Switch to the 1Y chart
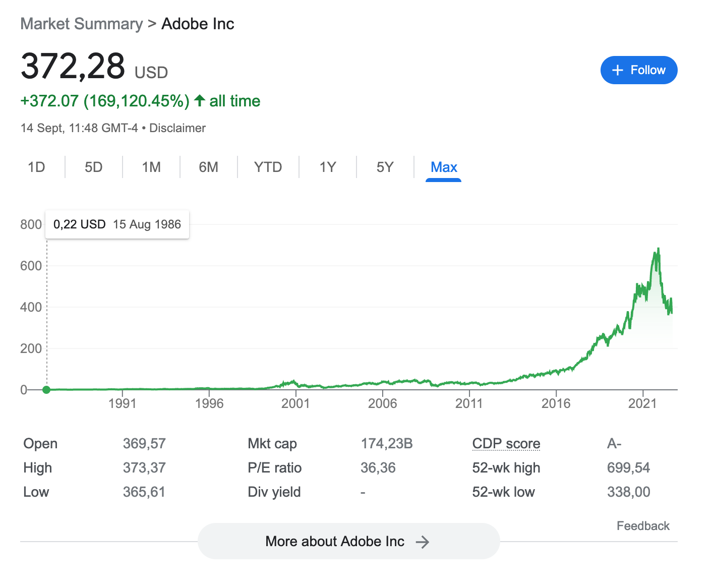The height and width of the screenshot is (588, 714). click(327, 167)
